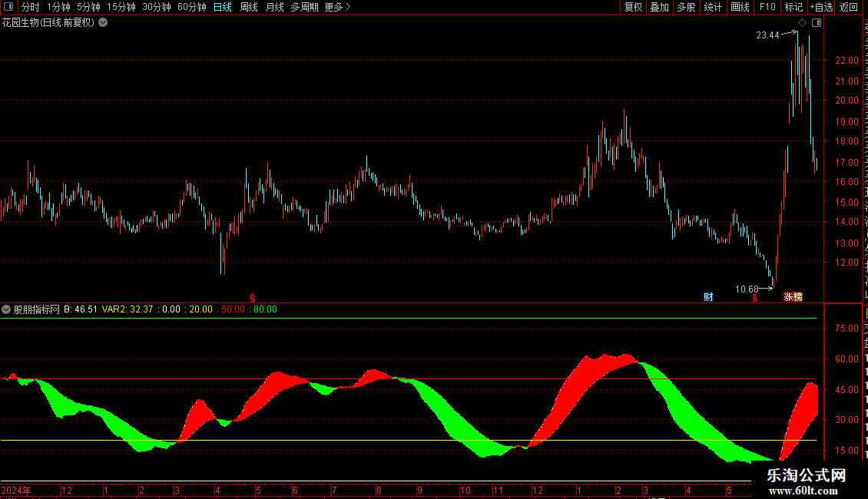Click the red S marker near May
868x499 pixels.
[x=253, y=298]
